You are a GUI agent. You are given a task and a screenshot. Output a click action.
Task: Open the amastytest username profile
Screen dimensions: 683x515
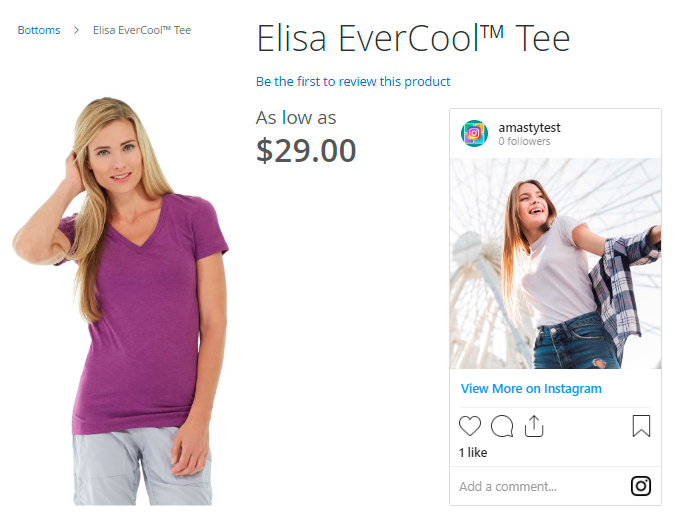(529, 127)
